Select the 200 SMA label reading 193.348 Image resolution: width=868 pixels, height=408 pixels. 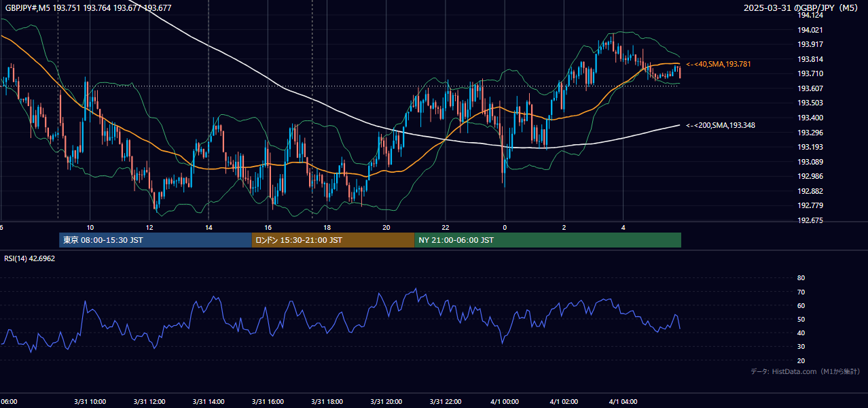click(721, 125)
